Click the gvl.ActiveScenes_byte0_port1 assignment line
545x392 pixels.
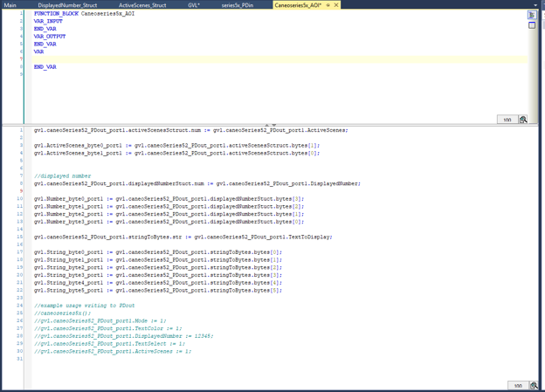pos(176,146)
